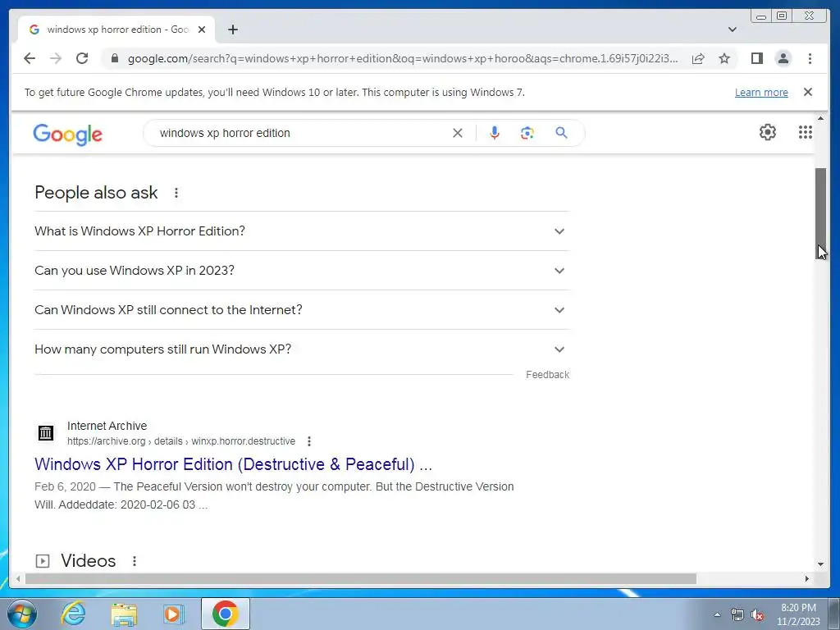Viewport: 840px width, 630px height.
Task: Click the scroll right arrow
Action: [x=807, y=579]
